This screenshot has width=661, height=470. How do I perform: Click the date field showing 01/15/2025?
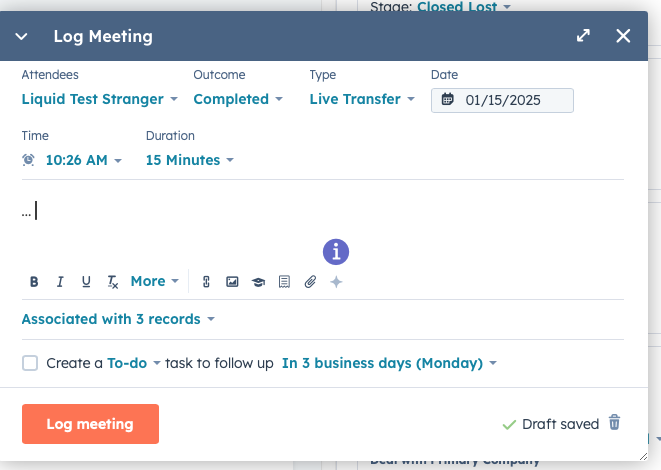(x=502, y=100)
